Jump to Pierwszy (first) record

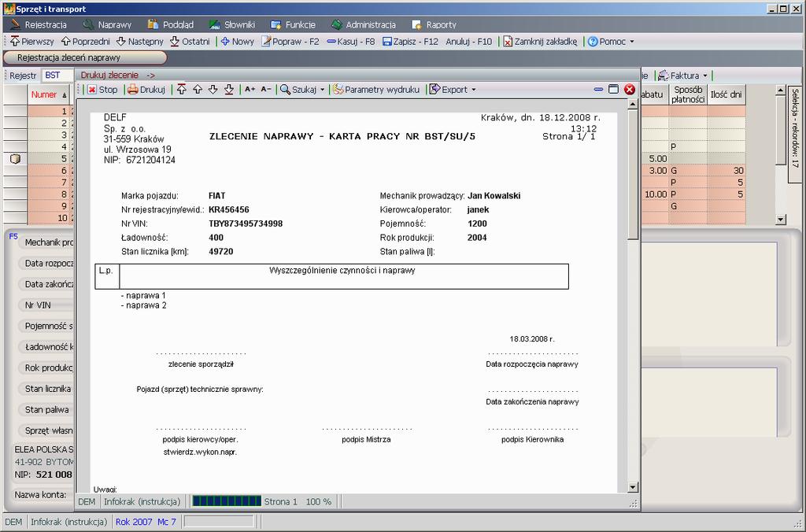point(31,41)
